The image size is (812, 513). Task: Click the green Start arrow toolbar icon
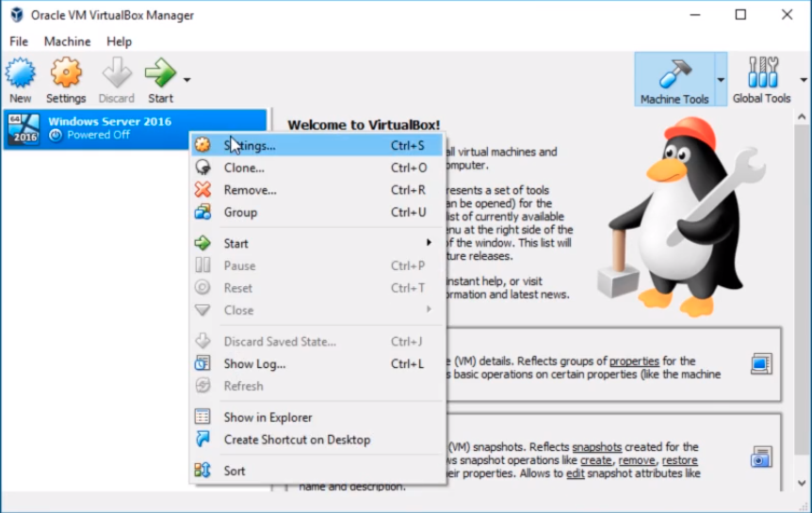coord(160,74)
